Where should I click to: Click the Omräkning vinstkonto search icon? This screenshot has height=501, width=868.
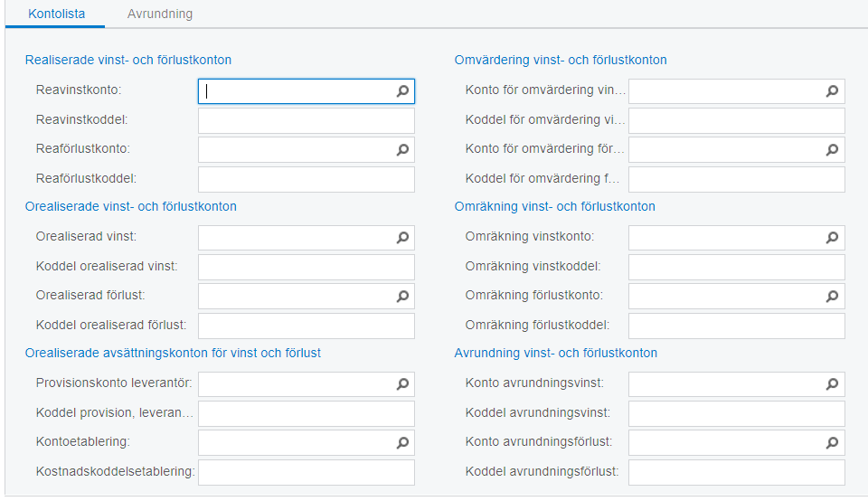pos(833,238)
